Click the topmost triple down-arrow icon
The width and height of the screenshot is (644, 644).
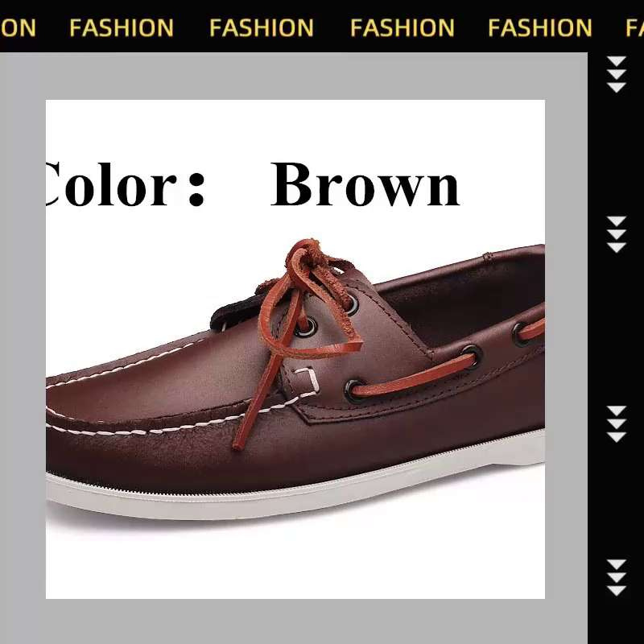616,74
